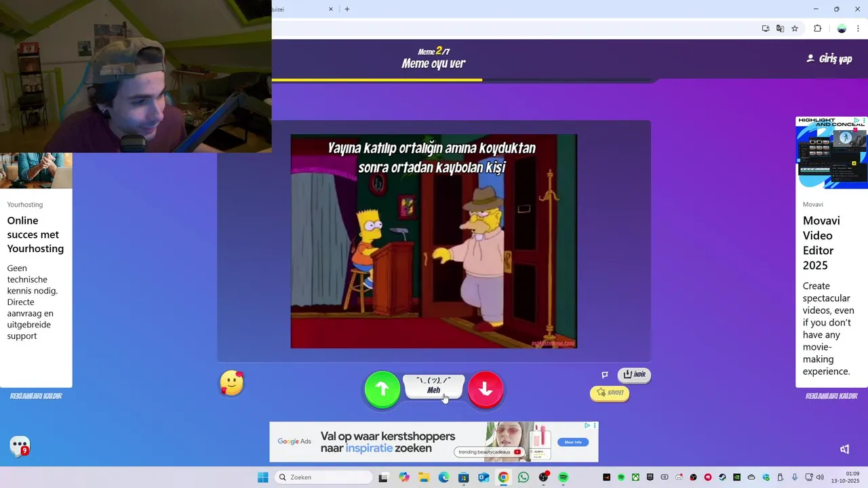
Task: Open OBS Studio from taskbar
Action: (x=543, y=477)
